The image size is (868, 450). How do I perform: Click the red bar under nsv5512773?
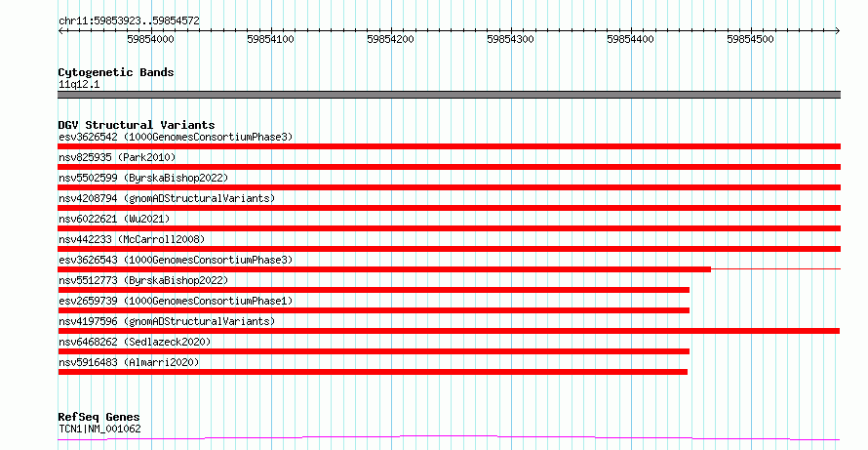tap(374, 290)
